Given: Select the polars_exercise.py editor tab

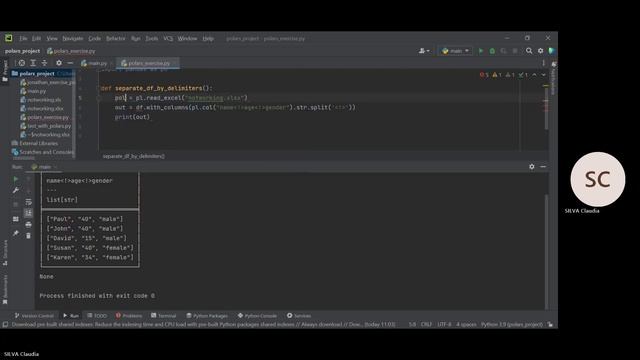Looking at the screenshot, I should (x=148, y=63).
